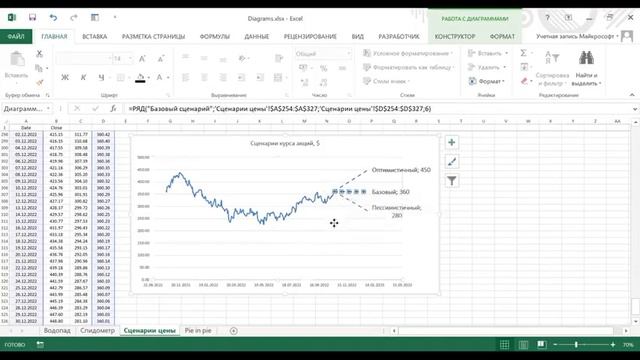
Task: Click the zoom slider handle
Action: 576,345
